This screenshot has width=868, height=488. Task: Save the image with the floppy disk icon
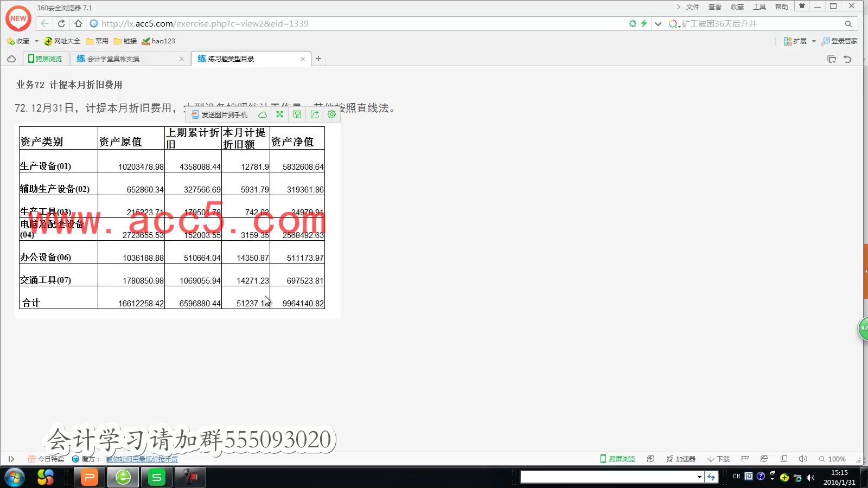(297, 114)
